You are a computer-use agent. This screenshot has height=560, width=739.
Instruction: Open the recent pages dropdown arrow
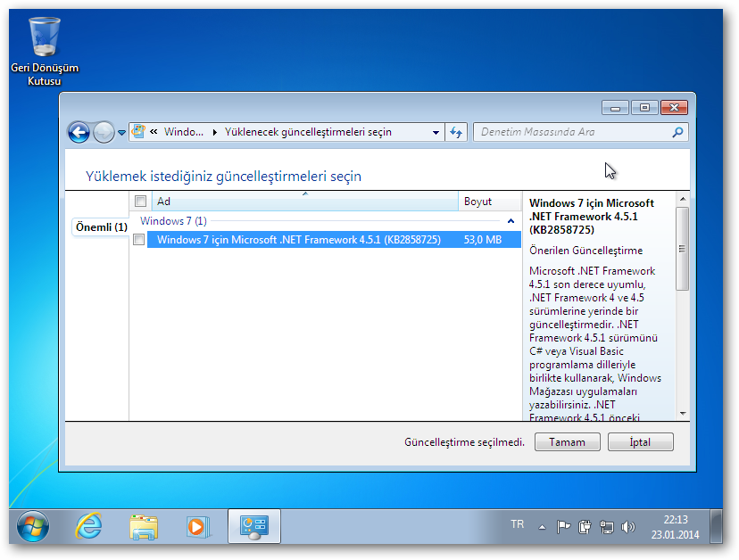coord(122,133)
